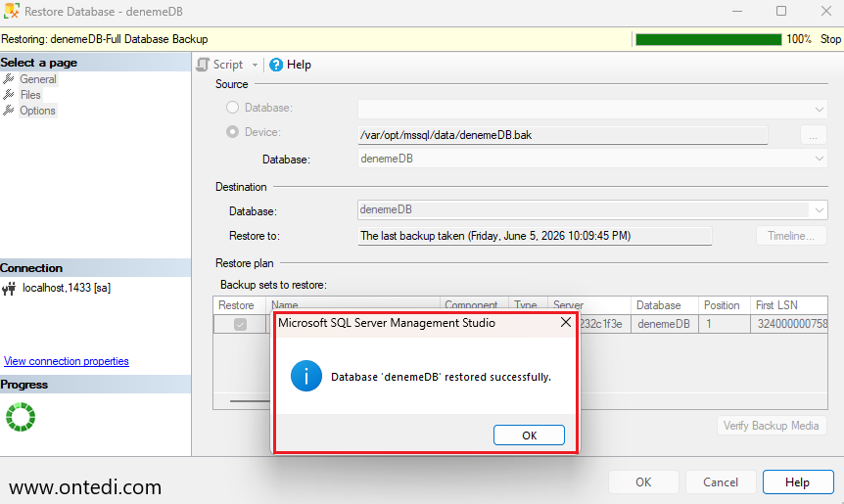Click the Restore Database window title icon
844x504 pixels.
(12, 11)
